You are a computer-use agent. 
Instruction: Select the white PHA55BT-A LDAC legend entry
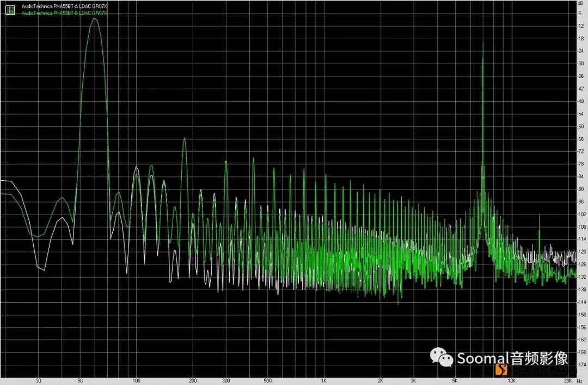[x=64, y=7]
